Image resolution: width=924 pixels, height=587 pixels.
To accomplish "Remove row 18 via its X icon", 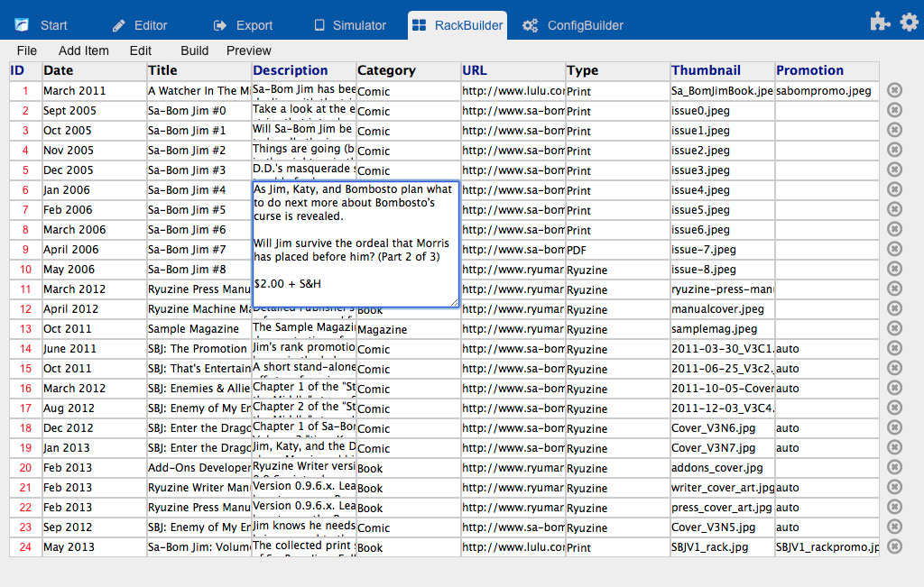I will point(894,427).
